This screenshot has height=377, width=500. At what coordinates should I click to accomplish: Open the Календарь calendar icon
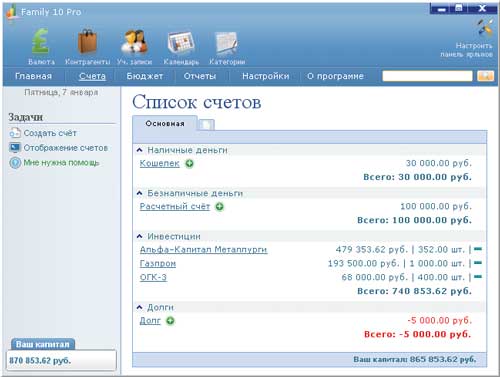(x=181, y=42)
